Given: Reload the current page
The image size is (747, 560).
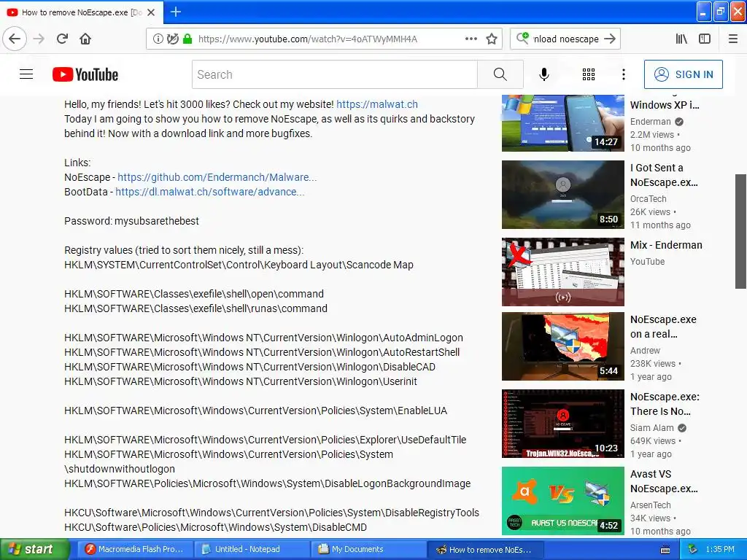Looking at the screenshot, I should click(63, 39).
